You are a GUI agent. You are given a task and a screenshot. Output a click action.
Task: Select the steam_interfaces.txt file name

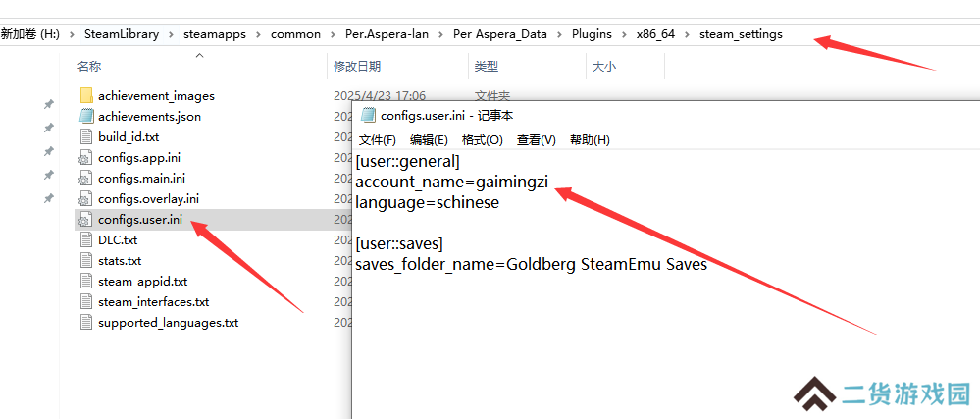154,302
